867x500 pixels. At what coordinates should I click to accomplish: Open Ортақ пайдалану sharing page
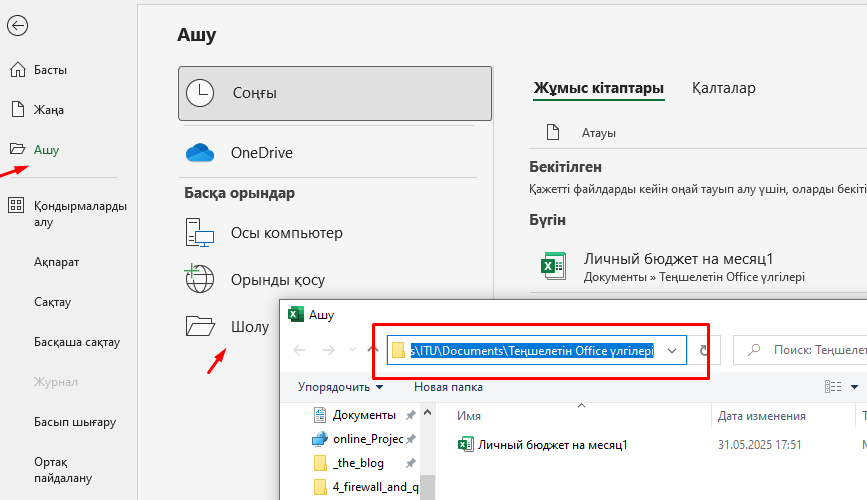click(x=63, y=470)
